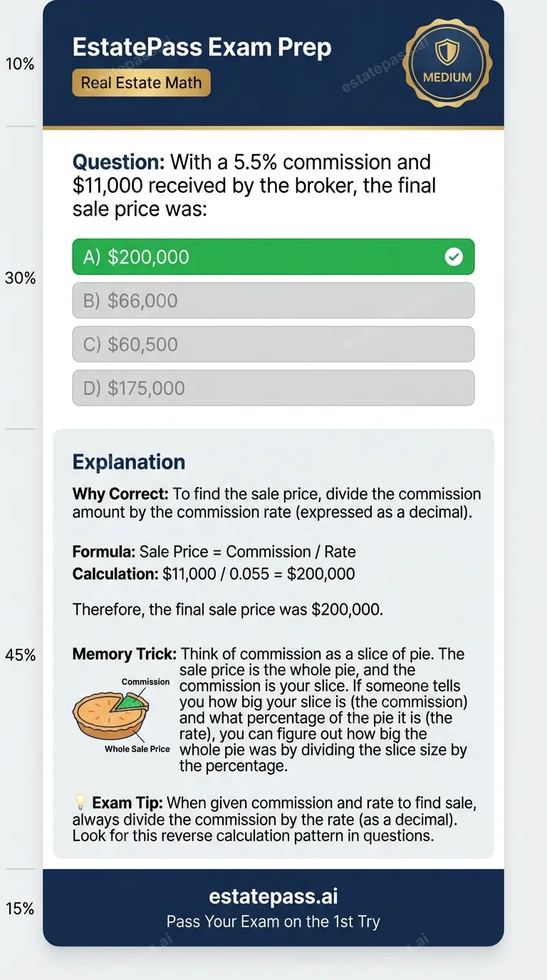Open the Real Estate Math category tag
Viewport: 547px width, 980px height.
point(141,83)
